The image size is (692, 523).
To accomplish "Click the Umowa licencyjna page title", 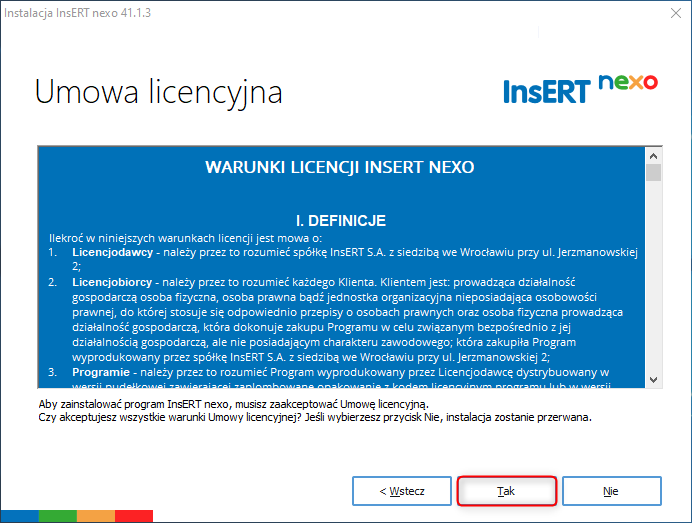I will [x=158, y=92].
